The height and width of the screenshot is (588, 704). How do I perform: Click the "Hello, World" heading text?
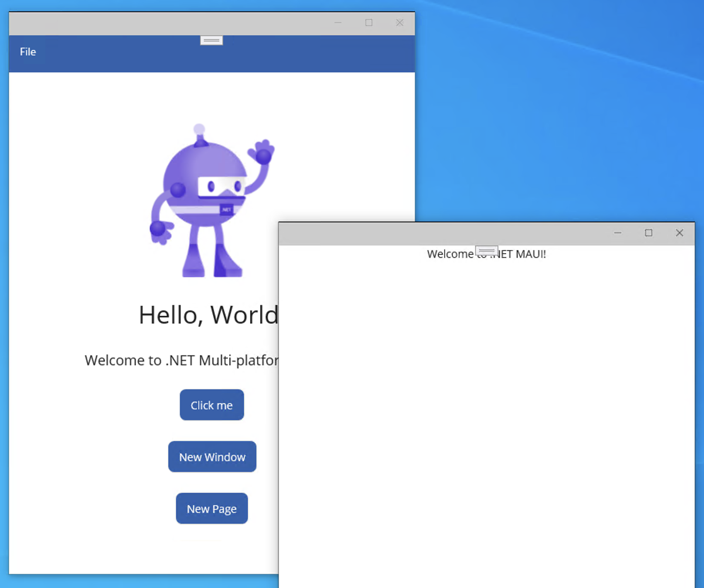[208, 315]
